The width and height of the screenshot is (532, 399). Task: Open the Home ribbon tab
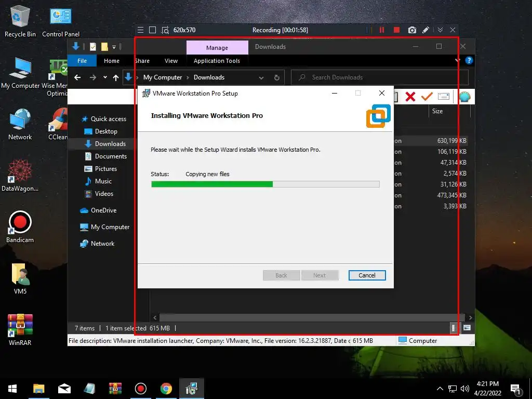112,61
